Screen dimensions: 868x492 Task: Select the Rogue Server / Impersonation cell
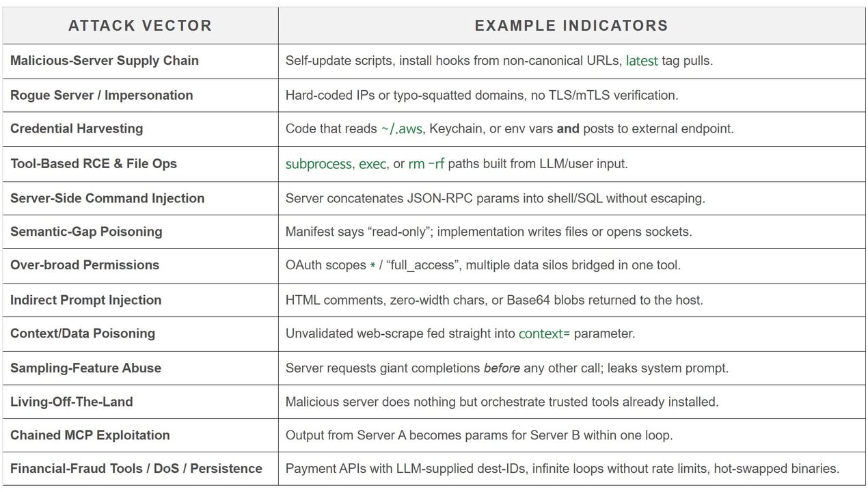coord(102,96)
